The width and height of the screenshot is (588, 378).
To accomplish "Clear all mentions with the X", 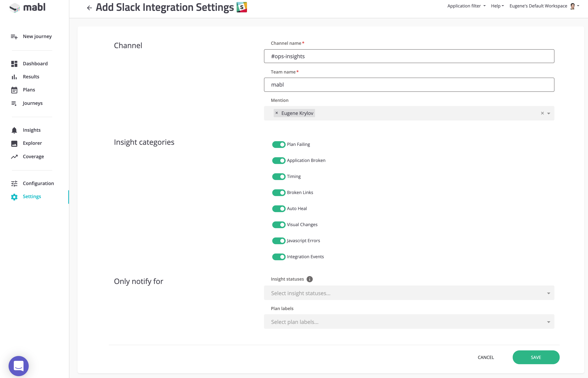I will [x=542, y=113].
